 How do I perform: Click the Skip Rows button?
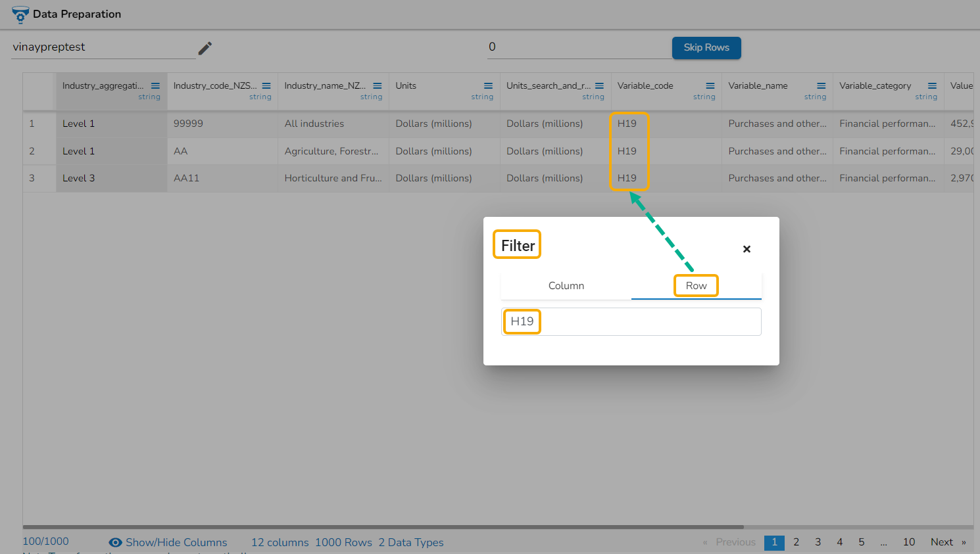click(706, 48)
